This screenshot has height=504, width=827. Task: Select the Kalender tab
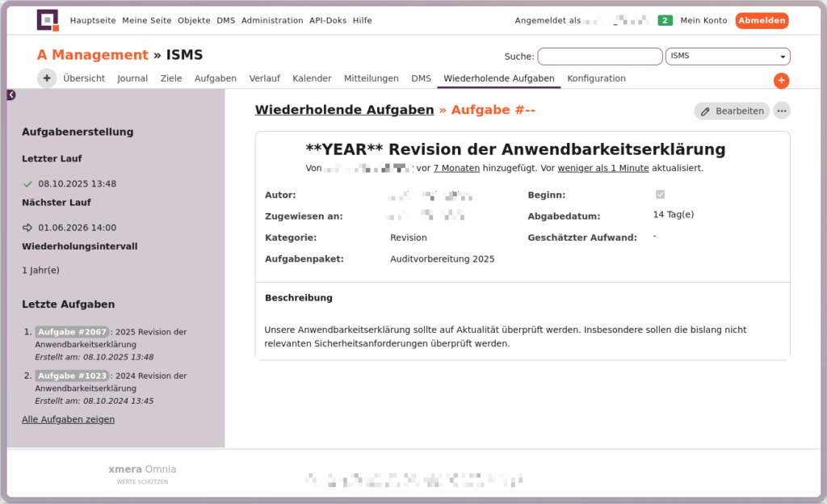(312, 78)
